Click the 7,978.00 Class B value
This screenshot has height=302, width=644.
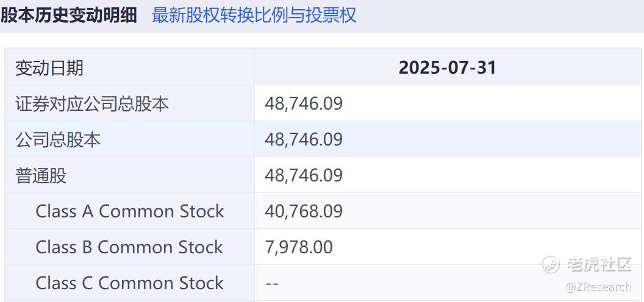click(x=299, y=247)
